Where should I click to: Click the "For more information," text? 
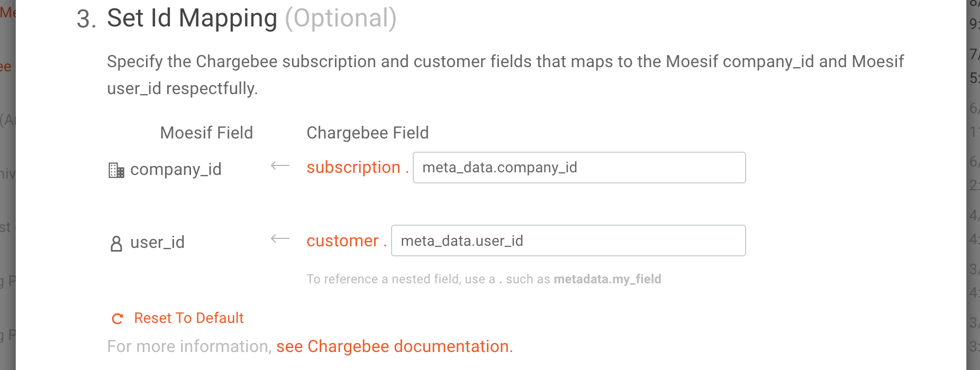point(189,347)
